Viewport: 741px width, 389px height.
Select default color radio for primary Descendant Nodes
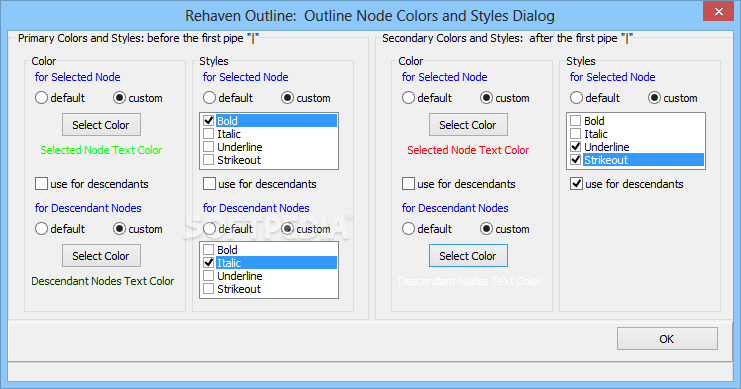pyautogui.click(x=42, y=229)
